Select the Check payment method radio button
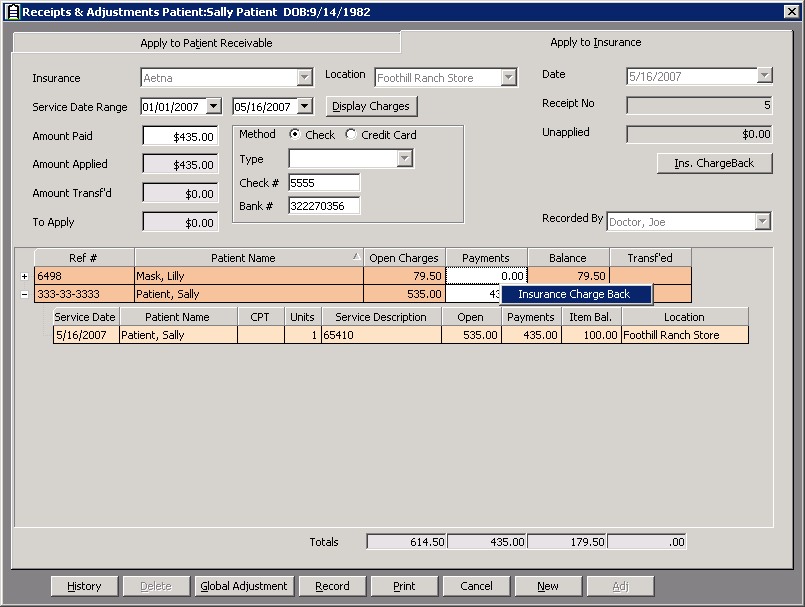 point(295,135)
